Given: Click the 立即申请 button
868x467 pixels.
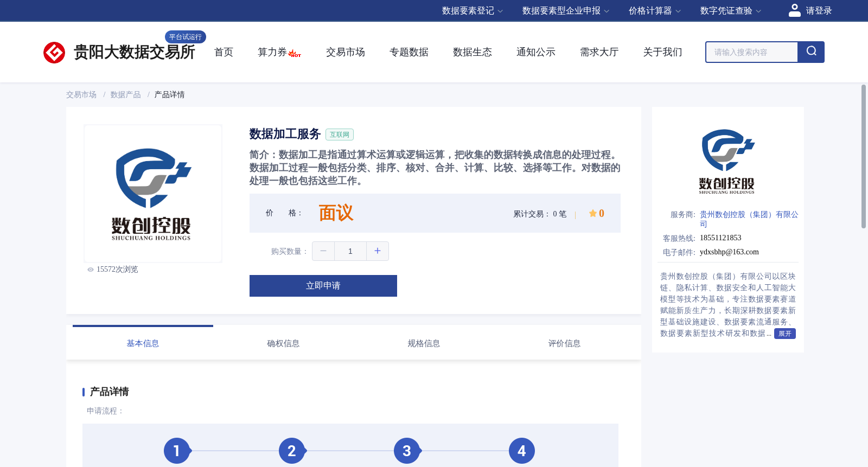Looking at the screenshot, I should pos(323,286).
